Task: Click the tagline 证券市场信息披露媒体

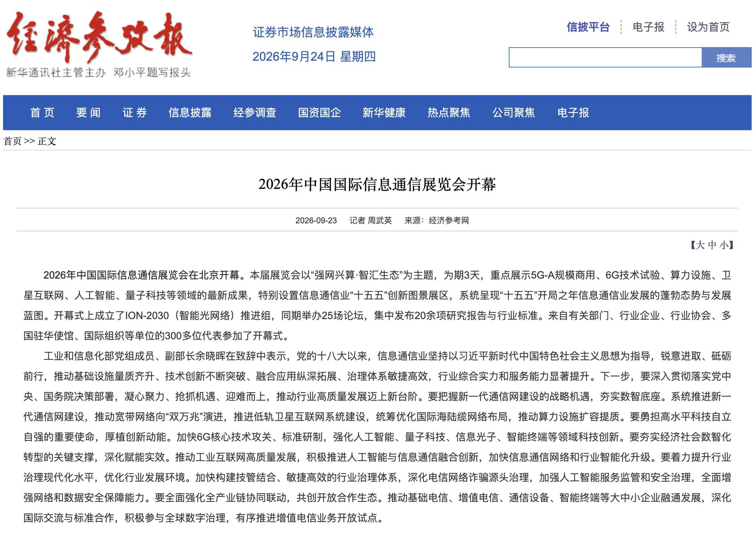Action: [x=313, y=32]
